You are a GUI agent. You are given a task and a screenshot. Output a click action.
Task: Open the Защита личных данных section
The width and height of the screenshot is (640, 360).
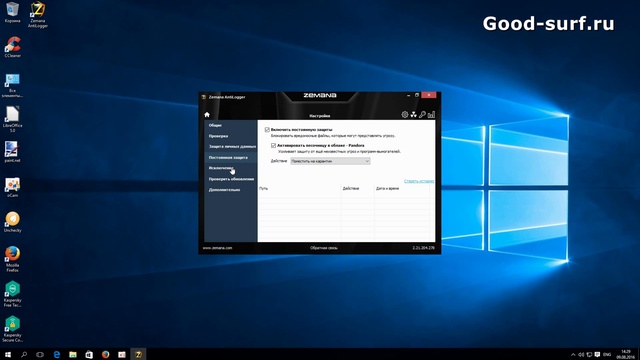coord(232,147)
